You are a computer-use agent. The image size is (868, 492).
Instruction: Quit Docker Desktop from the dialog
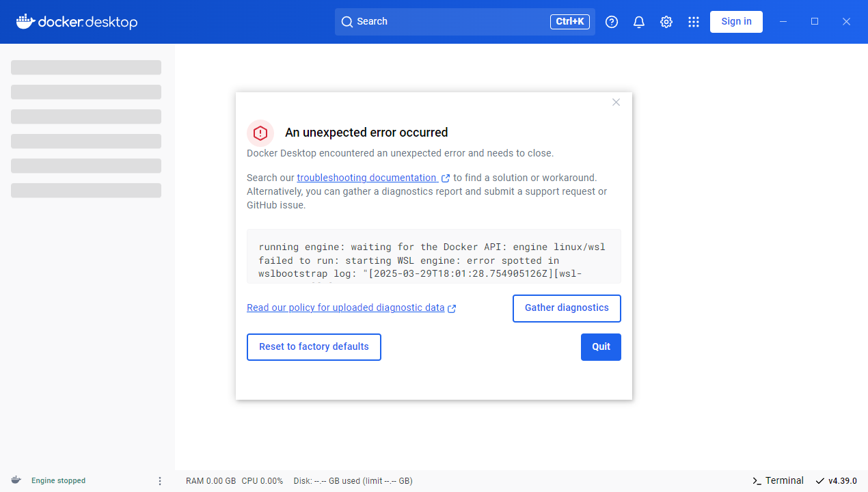pyautogui.click(x=601, y=347)
